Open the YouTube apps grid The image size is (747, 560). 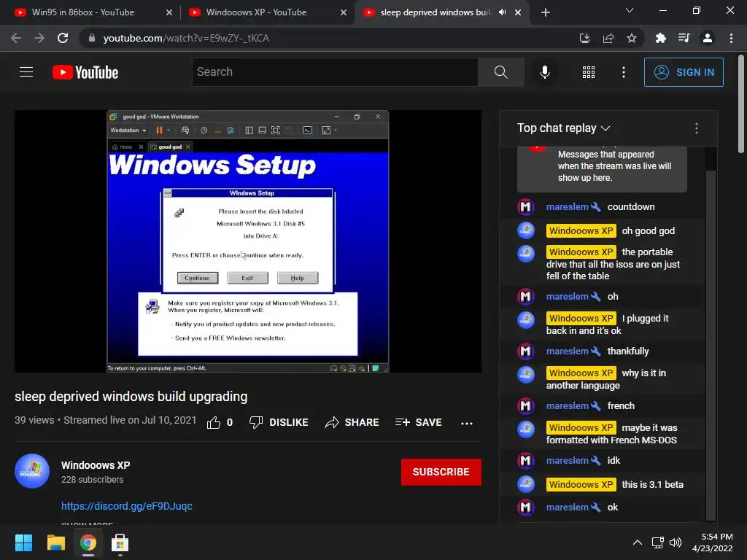click(x=589, y=72)
